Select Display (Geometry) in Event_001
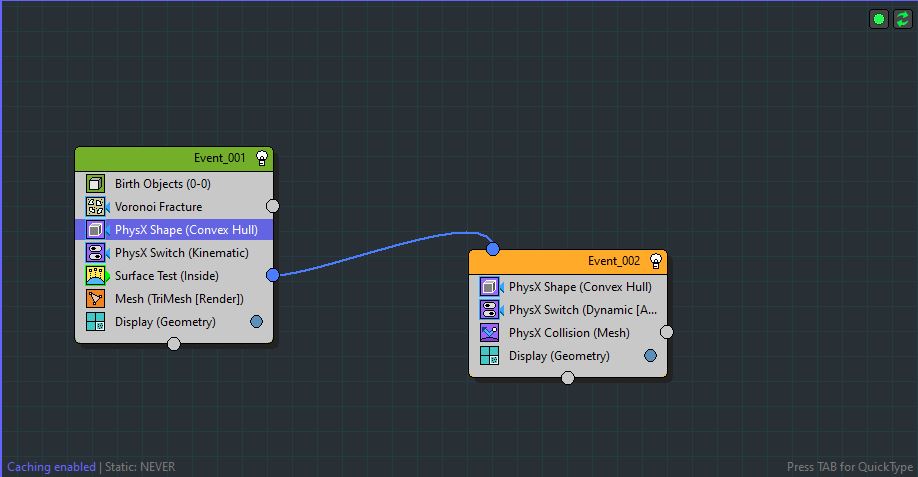 point(174,322)
